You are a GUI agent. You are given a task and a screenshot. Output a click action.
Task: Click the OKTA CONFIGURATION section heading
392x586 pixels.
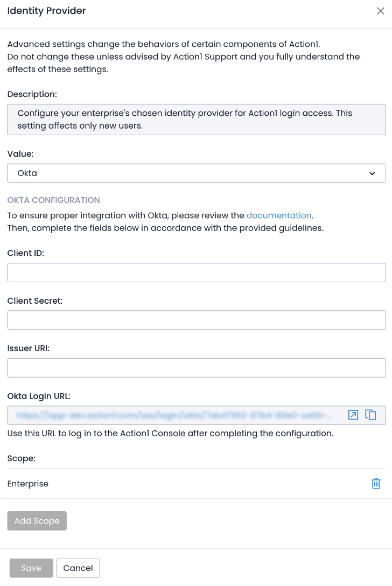click(x=53, y=200)
